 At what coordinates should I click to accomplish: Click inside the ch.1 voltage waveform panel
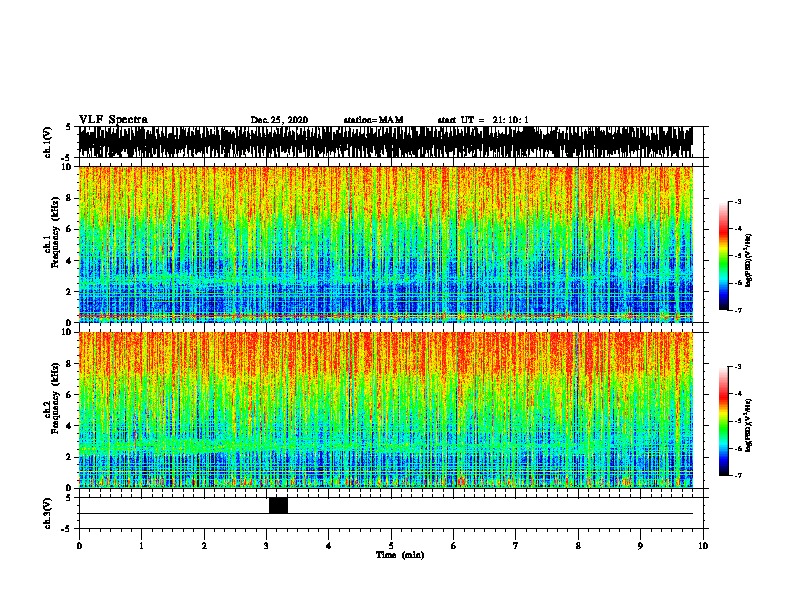pyautogui.click(x=385, y=142)
